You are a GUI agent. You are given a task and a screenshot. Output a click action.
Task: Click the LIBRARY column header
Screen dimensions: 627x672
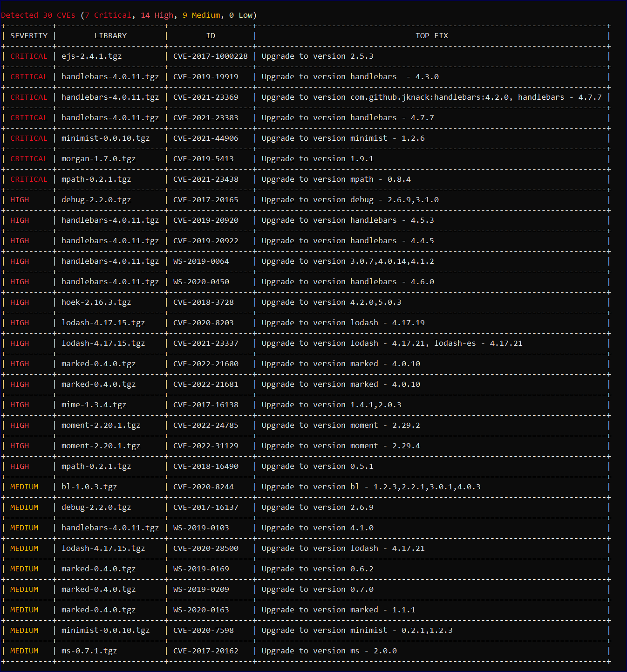tap(110, 36)
